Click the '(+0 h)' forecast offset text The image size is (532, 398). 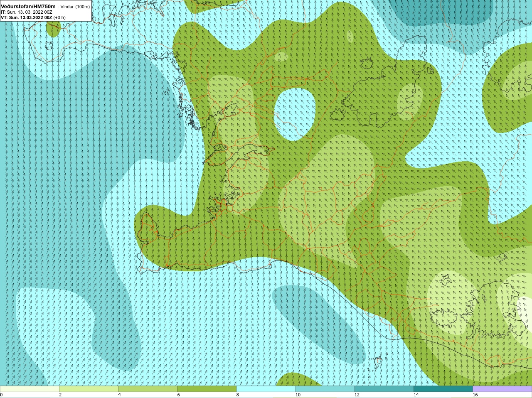coord(59,17)
